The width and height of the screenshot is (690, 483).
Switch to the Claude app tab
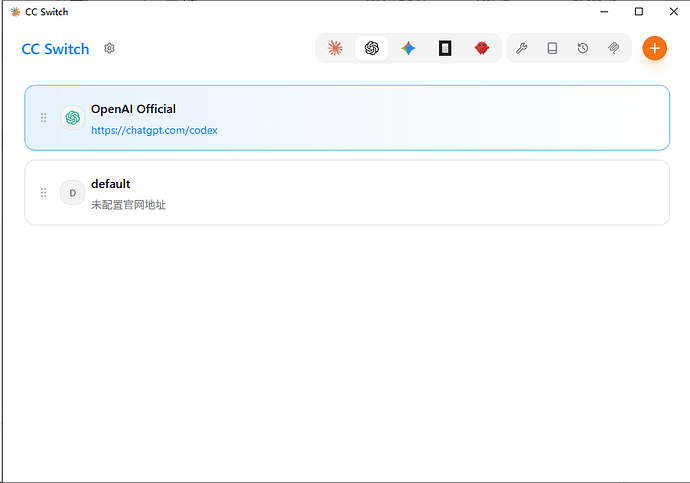pos(335,48)
